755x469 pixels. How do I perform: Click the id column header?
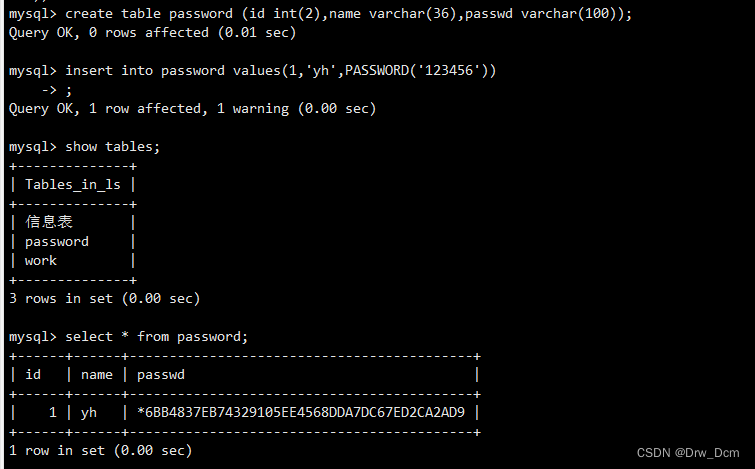pyautogui.click(x=33, y=375)
